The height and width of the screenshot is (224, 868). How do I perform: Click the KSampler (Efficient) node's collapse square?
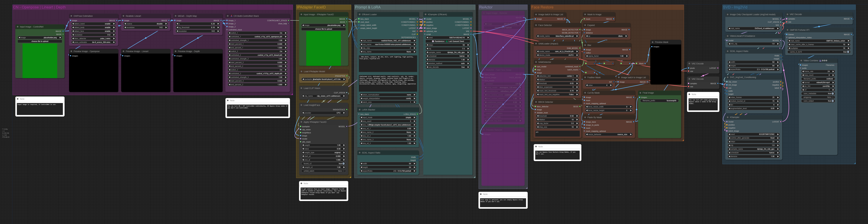point(425,14)
